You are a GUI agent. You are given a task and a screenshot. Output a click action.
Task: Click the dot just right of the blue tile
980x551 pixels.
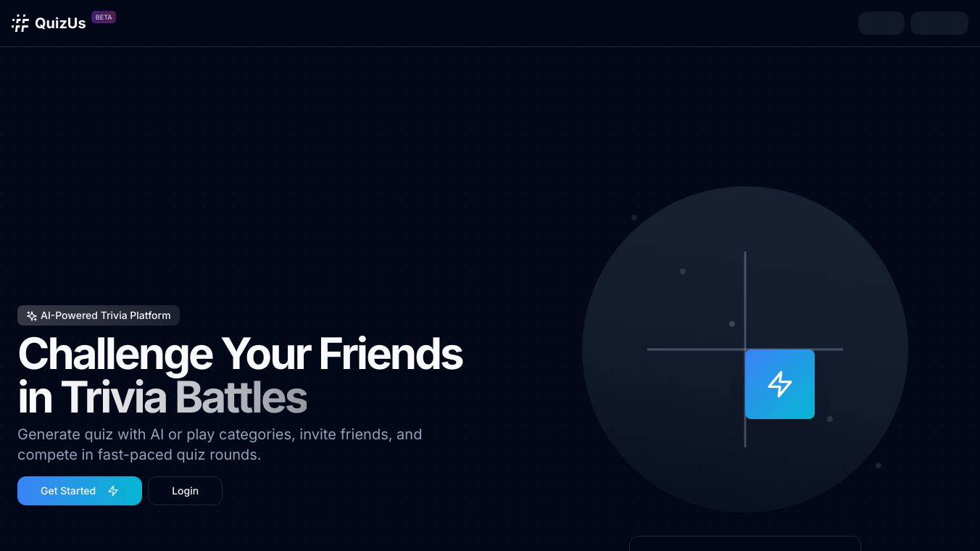(x=830, y=419)
